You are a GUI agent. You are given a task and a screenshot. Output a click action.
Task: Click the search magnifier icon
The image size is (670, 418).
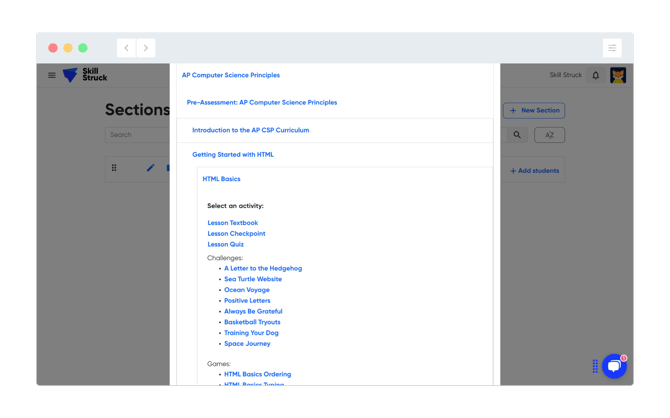point(517,134)
